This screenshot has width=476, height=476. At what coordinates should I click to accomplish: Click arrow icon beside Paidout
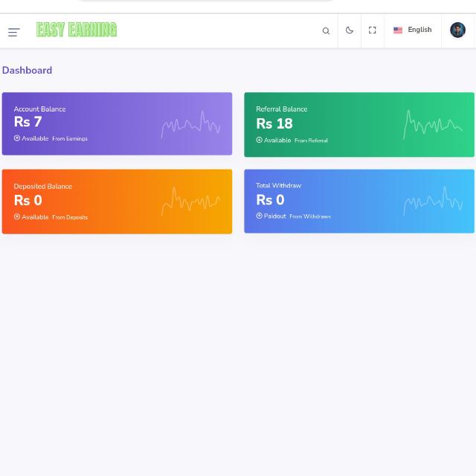coord(260,216)
